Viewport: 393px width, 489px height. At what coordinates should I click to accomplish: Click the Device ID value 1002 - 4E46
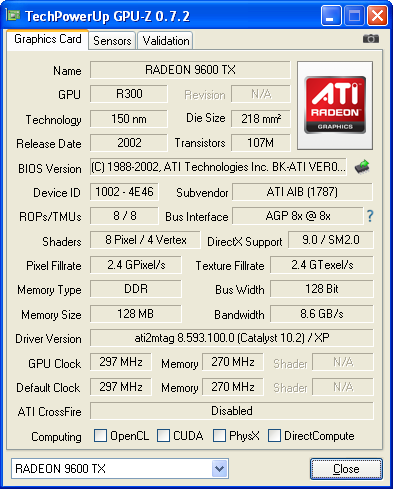tap(124, 192)
